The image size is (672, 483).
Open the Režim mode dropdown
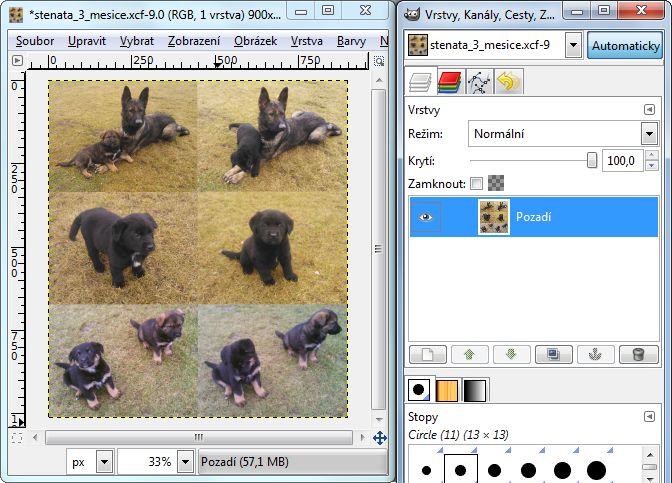click(x=563, y=134)
